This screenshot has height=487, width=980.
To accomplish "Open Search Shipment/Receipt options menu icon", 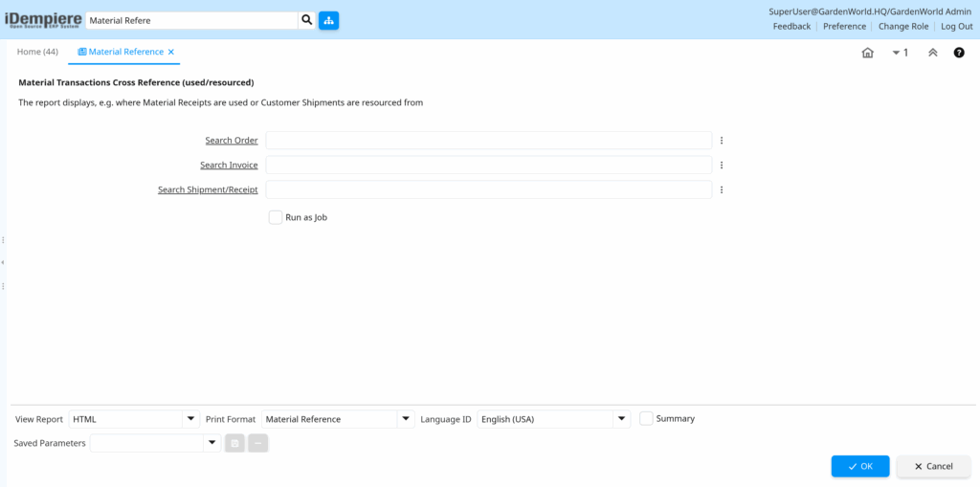I will coord(722,190).
